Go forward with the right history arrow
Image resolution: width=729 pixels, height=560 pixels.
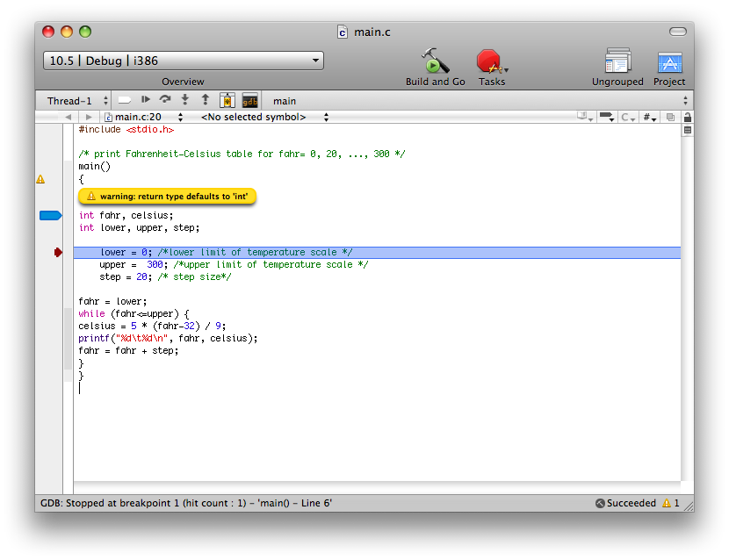pos(89,117)
